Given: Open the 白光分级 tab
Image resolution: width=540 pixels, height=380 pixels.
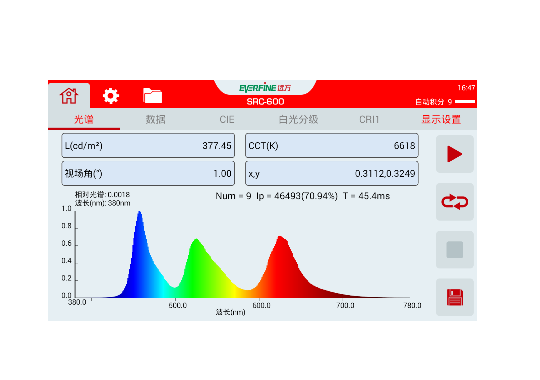Looking at the screenshot, I should [298, 120].
